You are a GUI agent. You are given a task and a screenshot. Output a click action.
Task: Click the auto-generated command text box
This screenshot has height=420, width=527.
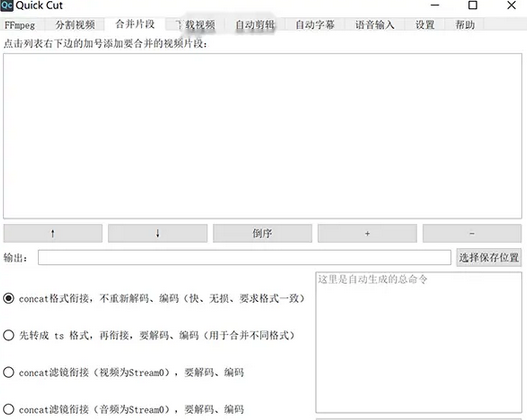tap(419, 342)
